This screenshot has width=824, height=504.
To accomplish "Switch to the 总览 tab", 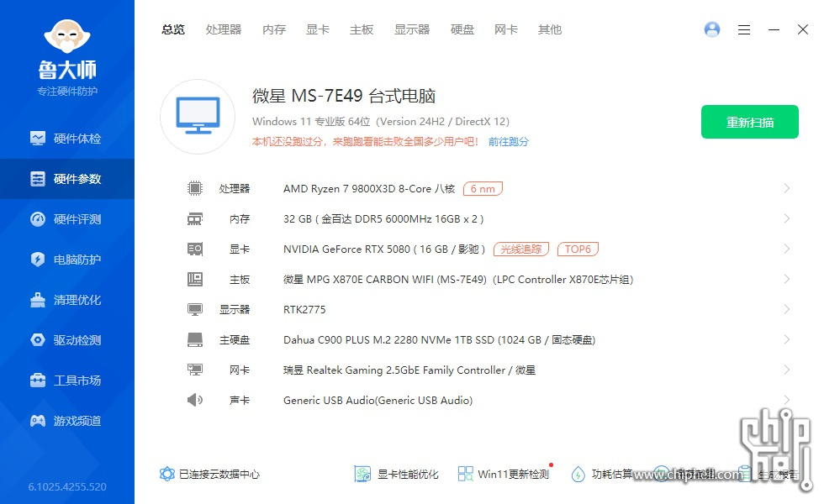I will [173, 30].
